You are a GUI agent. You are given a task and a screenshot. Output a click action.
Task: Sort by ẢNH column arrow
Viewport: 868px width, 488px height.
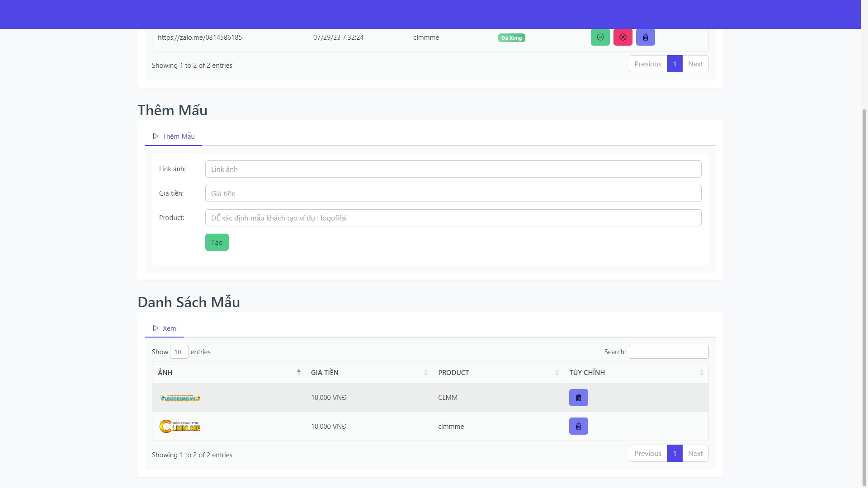298,372
